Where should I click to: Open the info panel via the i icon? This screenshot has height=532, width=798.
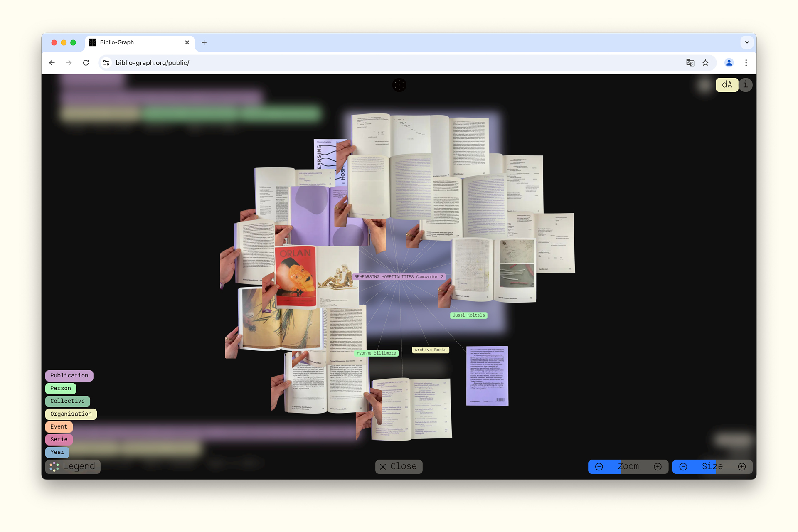pyautogui.click(x=745, y=85)
